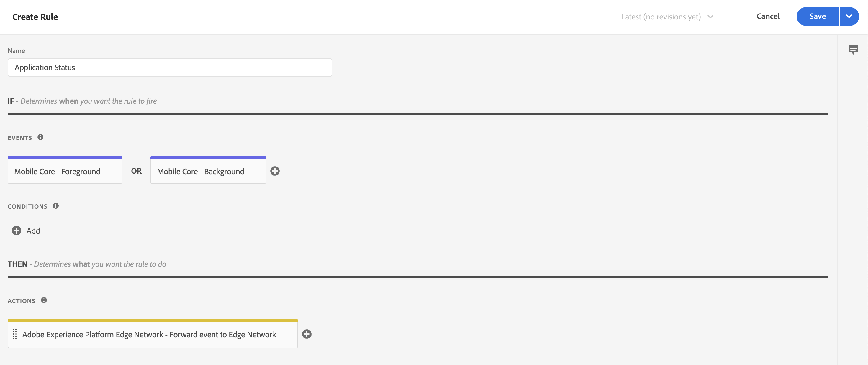The width and height of the screenshot is (868, 365).
Task: Focus the rule Name input field
Action: point(170,68)
